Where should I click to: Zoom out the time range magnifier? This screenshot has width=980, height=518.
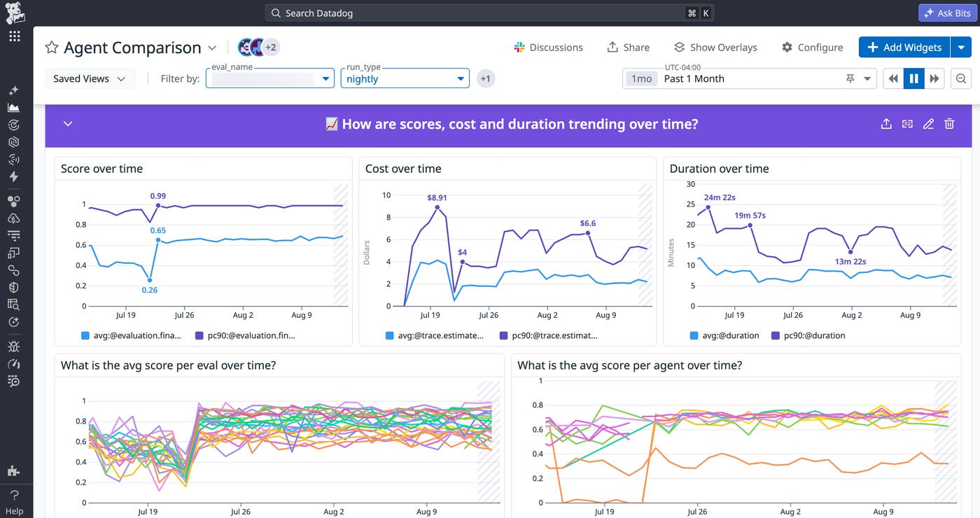(961, 78)
